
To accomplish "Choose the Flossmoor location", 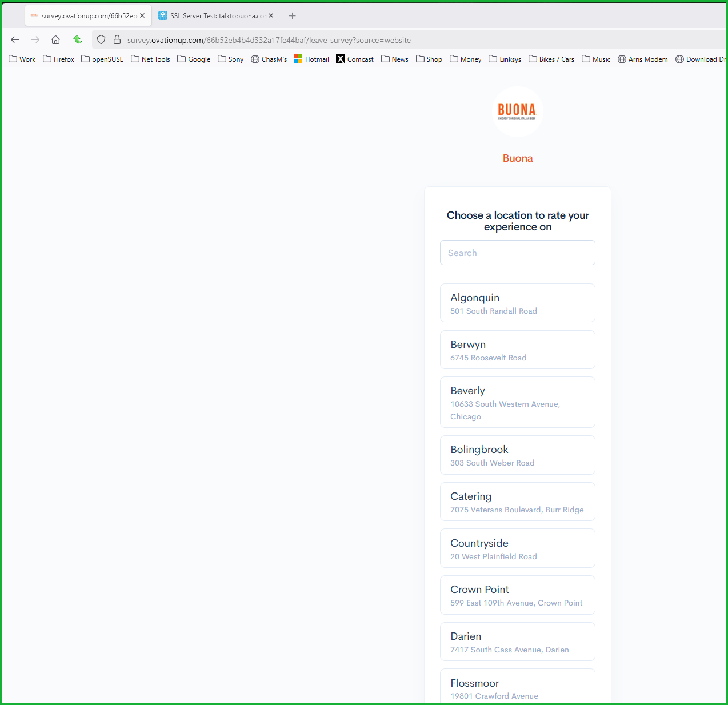I will [518, 686].
